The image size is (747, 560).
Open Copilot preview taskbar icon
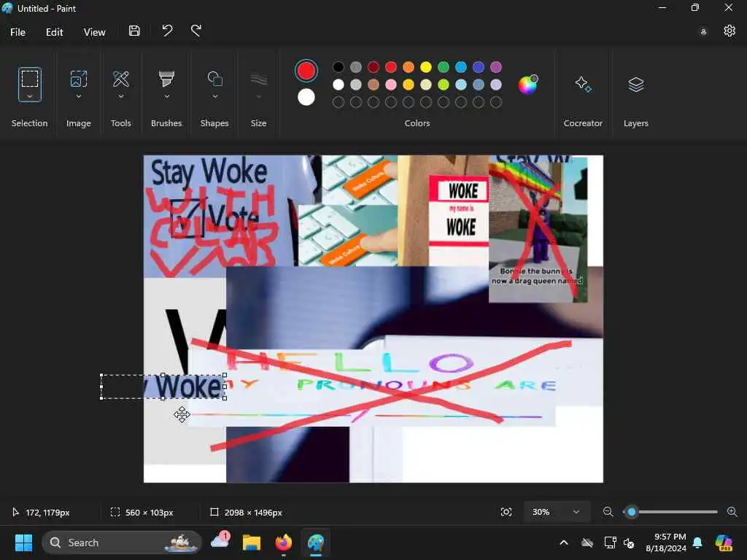pyautogui.click(x=724, y=542)
